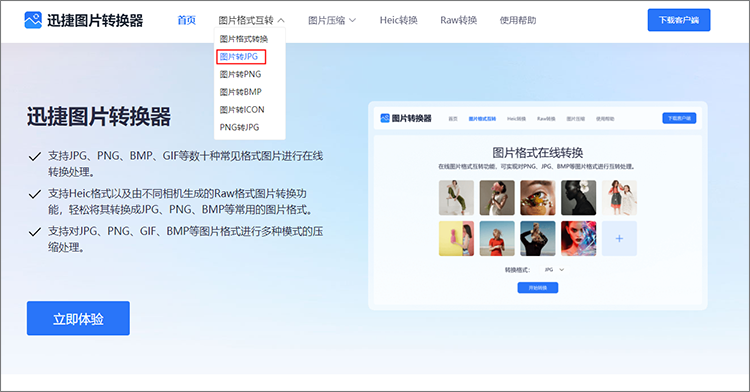The width and height of the screenshot is (750, 392).
Task: Go to the 首页 tab
Action: [187, 20]
